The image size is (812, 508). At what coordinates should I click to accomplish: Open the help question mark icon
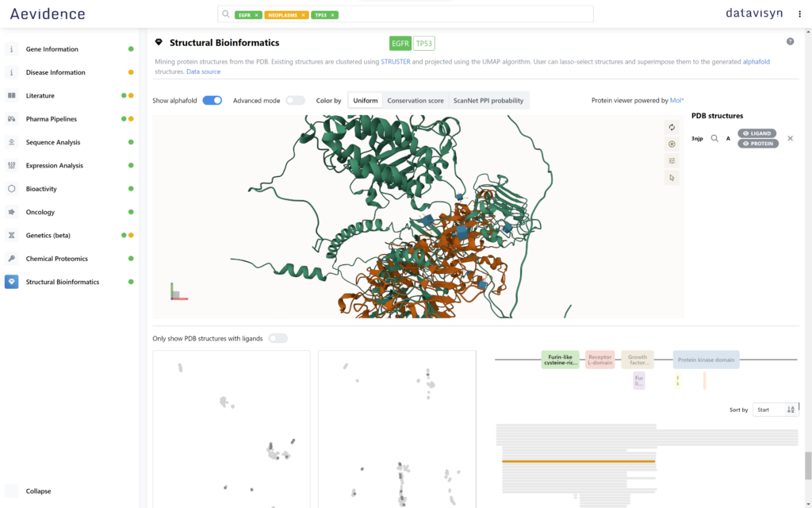tap(791, 41)
